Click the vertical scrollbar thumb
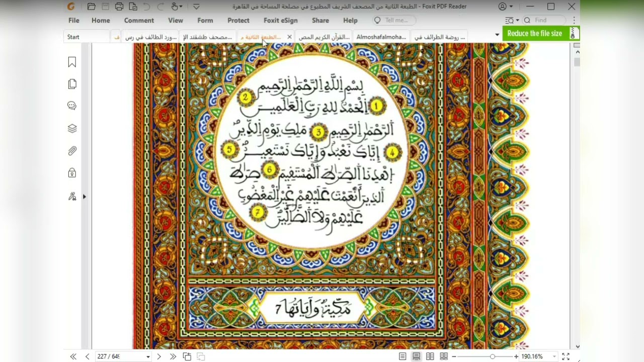Image resolution: width=644 pixels, height=362 pixels. click(x=577, y=61)
